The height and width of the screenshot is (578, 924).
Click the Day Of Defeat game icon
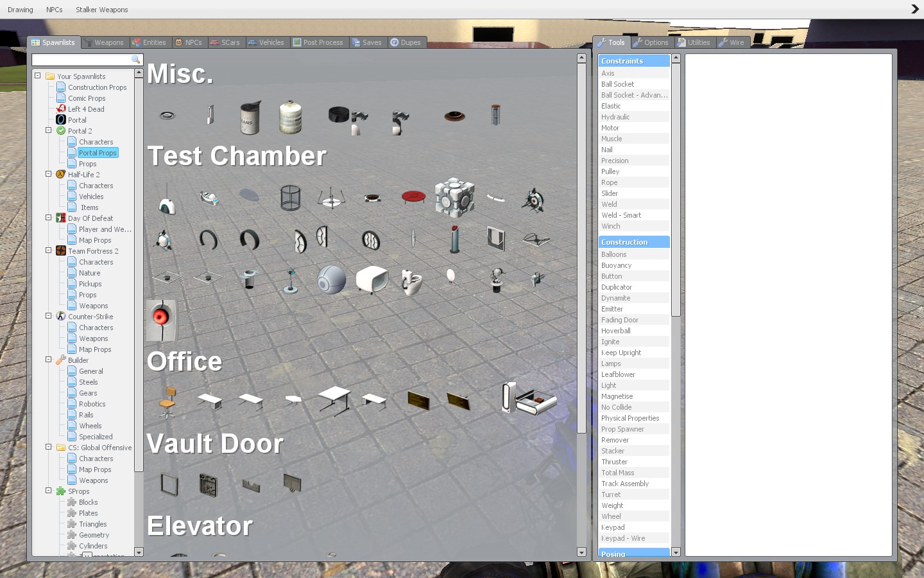point(61,218)
